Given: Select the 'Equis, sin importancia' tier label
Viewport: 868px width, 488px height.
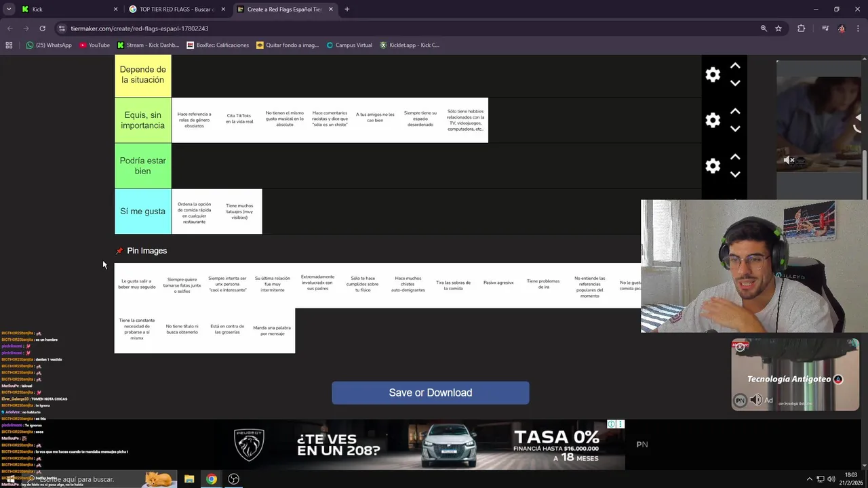Looking at the screenshot, I should (x=142, y=120).
